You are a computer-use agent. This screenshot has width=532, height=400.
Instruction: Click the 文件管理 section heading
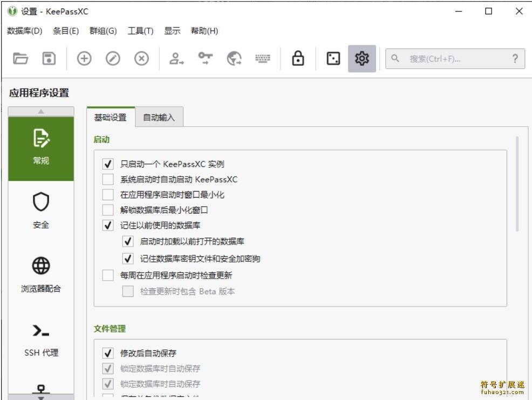pos(110,329)
